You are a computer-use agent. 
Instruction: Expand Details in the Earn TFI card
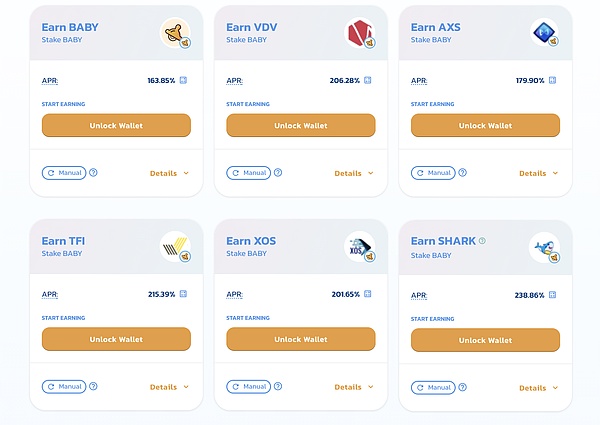point(169,387)
